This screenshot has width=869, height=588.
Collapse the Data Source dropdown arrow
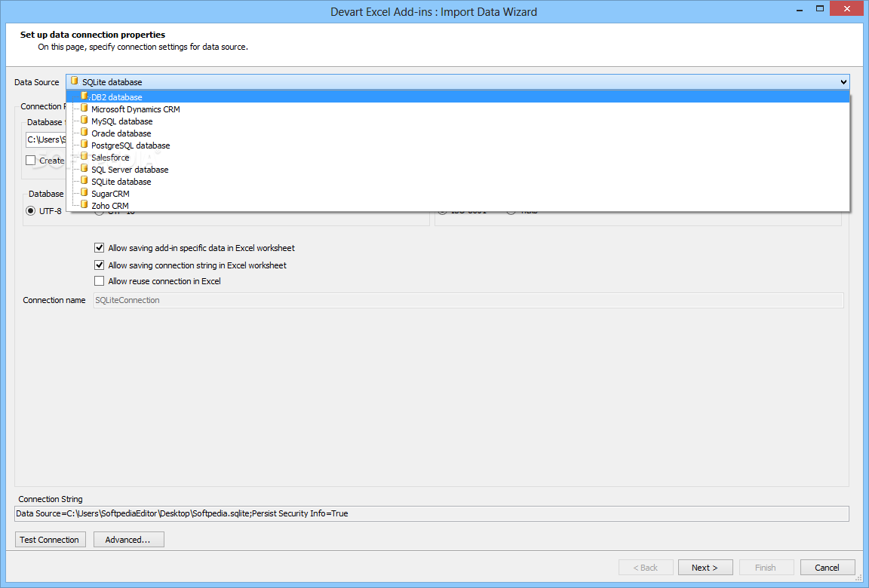tap(843, 82)
